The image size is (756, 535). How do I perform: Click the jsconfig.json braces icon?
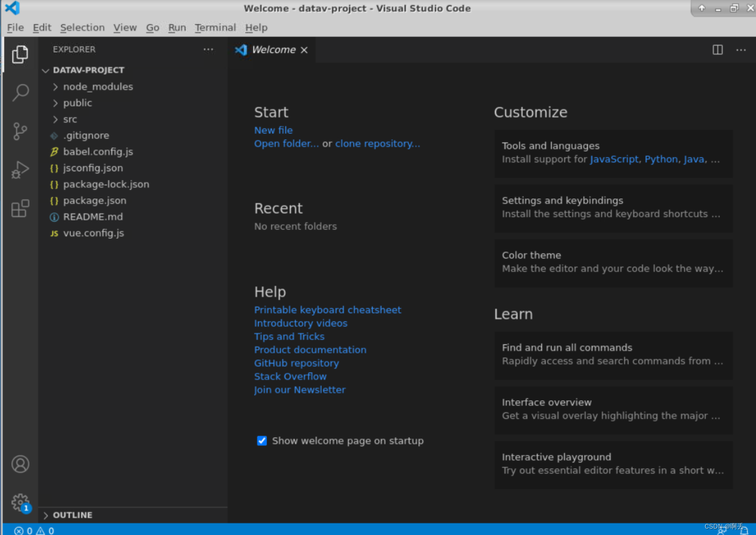pos(54,168)
